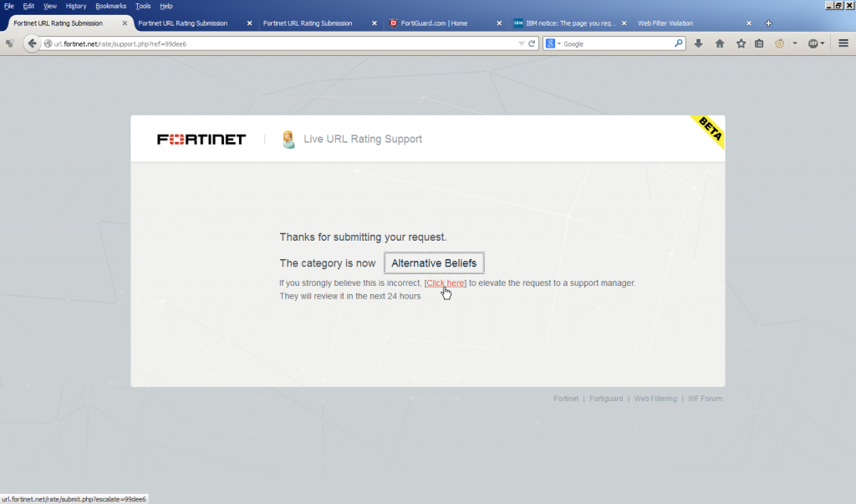Image resolution: width=856 pixels, height=504 pixels.
Task: Open the Firefox hamburger menu
Action: (843, 43)
